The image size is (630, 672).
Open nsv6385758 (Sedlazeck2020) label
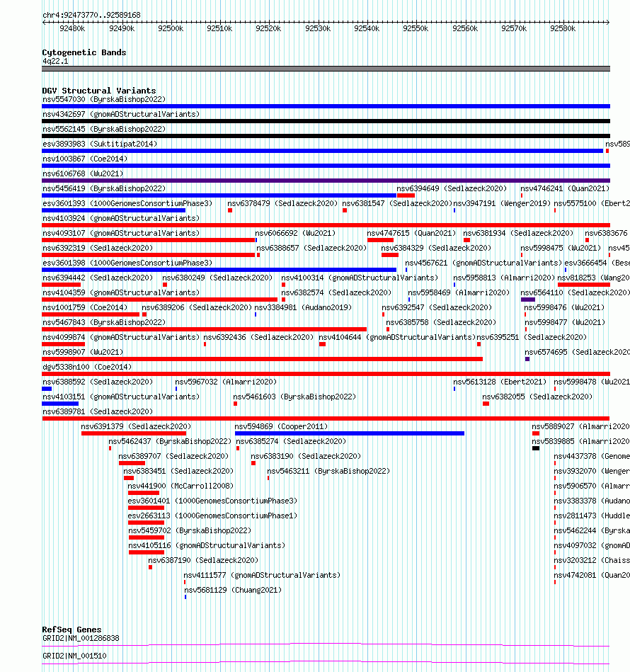coord(441,322)
